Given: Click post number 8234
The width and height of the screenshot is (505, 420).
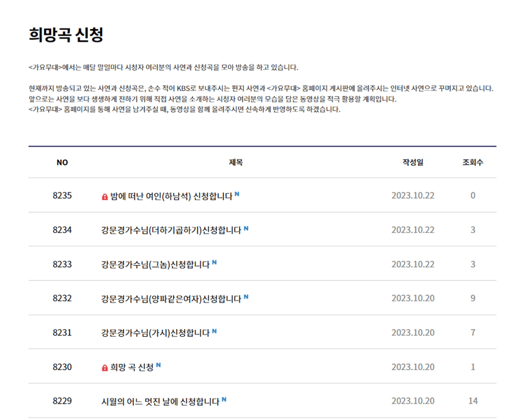Looking at the screenshot, I should click(62, 230).
